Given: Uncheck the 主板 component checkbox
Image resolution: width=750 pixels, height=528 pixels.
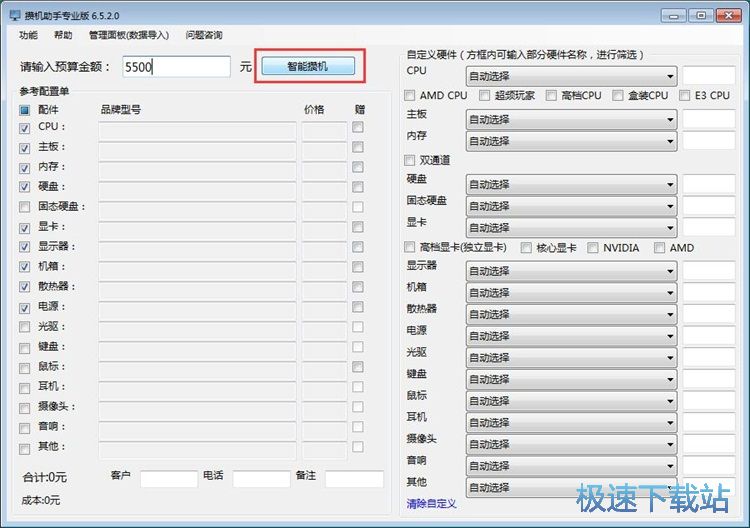Looking at the screenshot, I should (x=24, y=148).
